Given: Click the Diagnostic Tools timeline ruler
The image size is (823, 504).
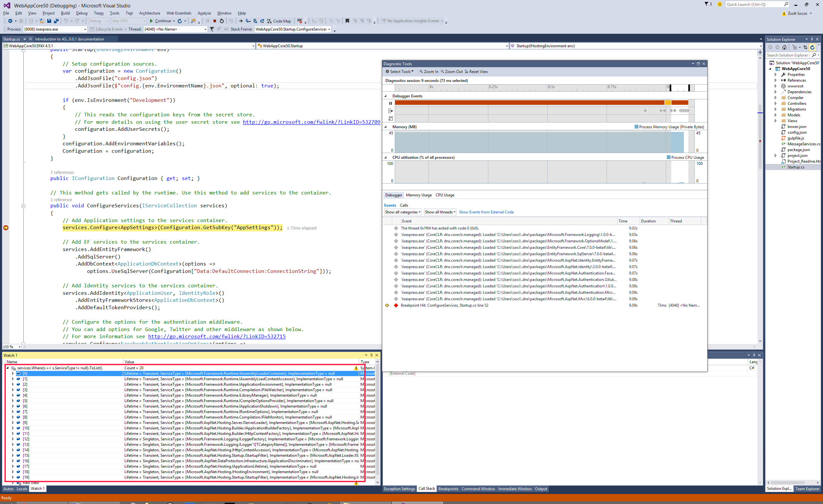Looking at the screenshot, I should tap(545, 87).
